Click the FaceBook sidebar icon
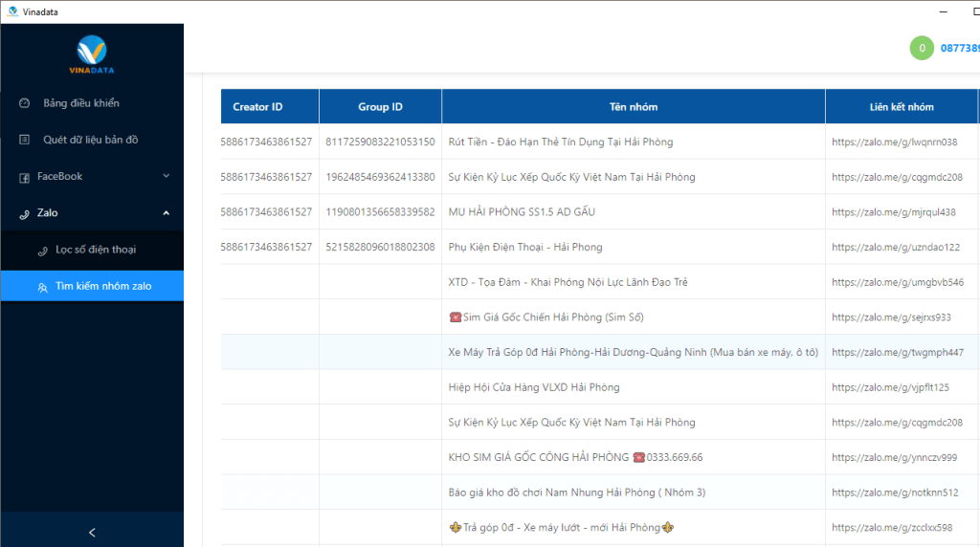 pyautogui.click(x=25, y=177)
